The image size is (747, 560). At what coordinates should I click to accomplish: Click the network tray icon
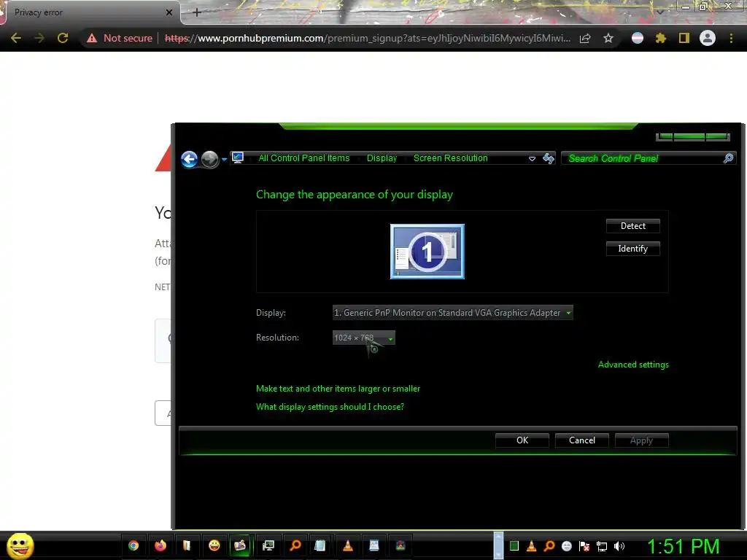602,546
